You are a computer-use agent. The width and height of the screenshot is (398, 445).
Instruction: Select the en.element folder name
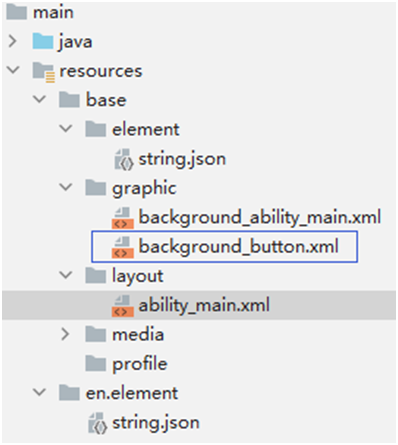132,393
